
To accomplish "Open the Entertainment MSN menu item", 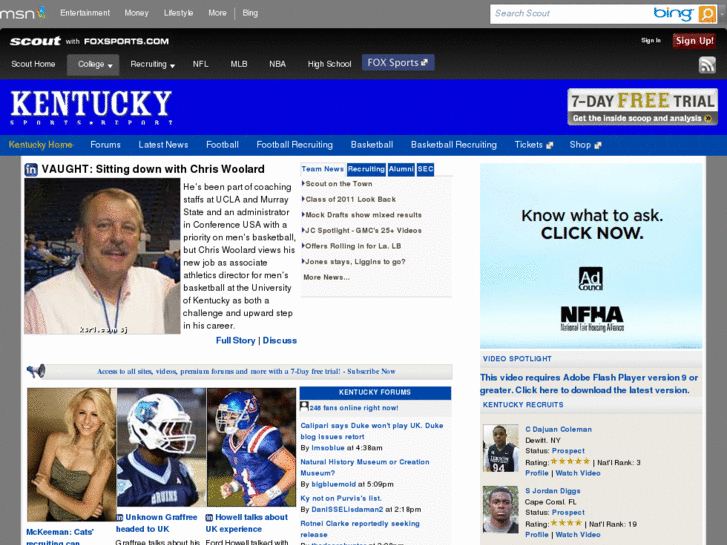I will click(x=85, y=13).
